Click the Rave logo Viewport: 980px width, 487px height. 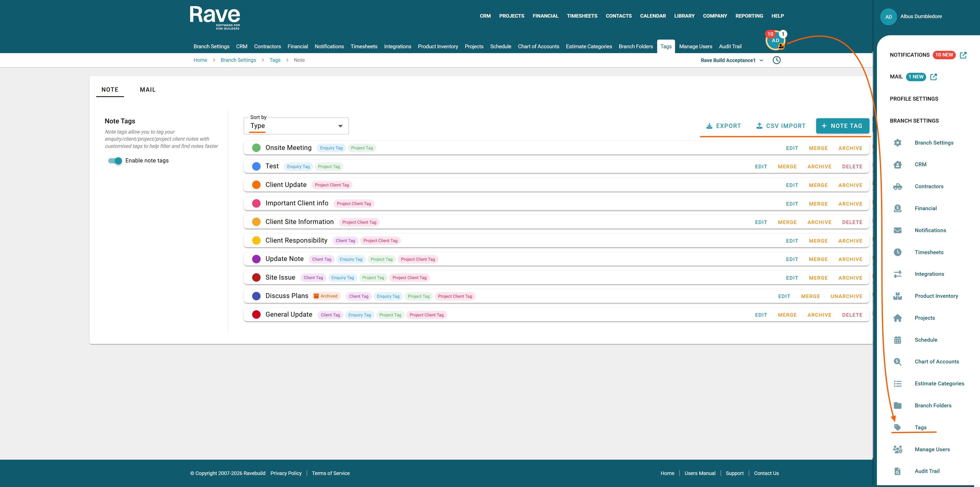215,18
